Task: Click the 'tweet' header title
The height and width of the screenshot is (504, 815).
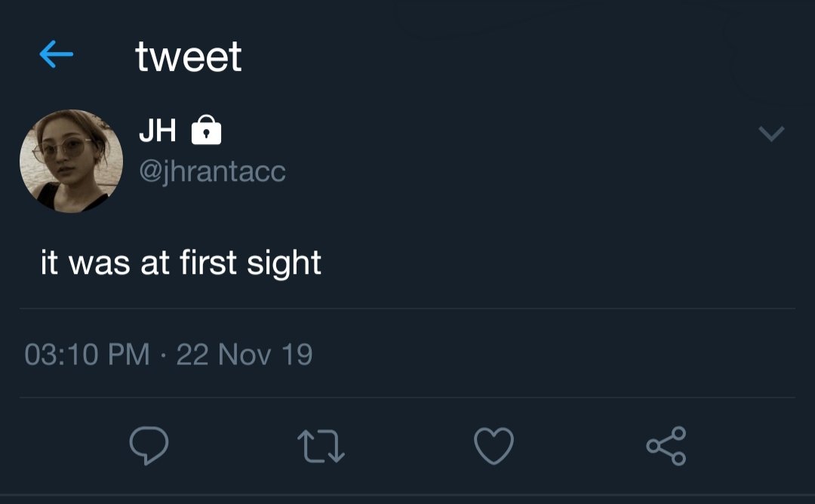Action: click(189, 57)
